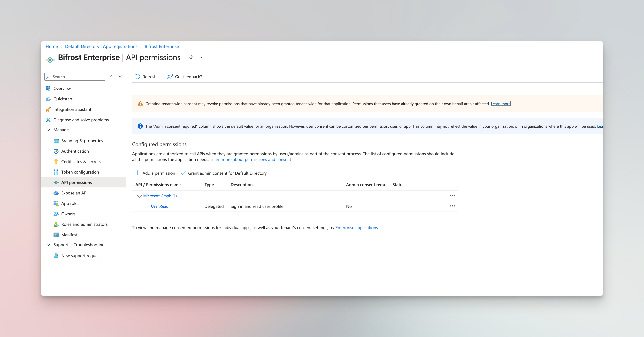
Task: Collapse the Microsoft Graph (1) permission group
Action: [139, 196]
